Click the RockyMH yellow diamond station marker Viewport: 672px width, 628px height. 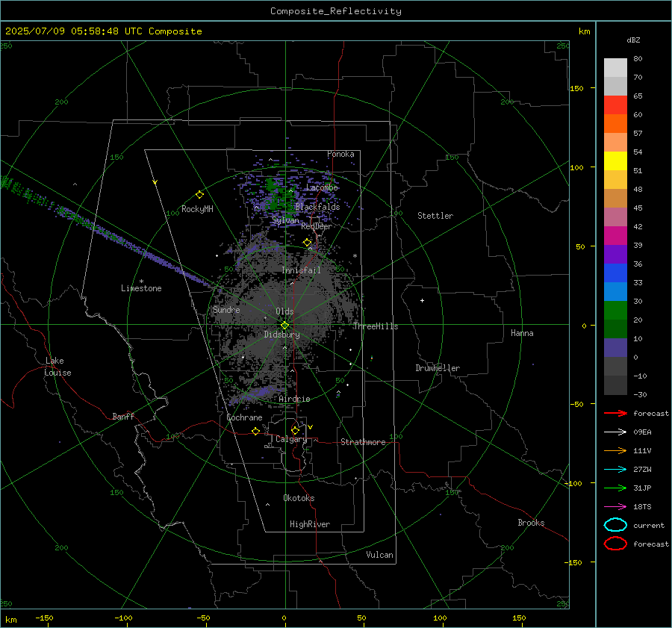click(x=199, y=195)
